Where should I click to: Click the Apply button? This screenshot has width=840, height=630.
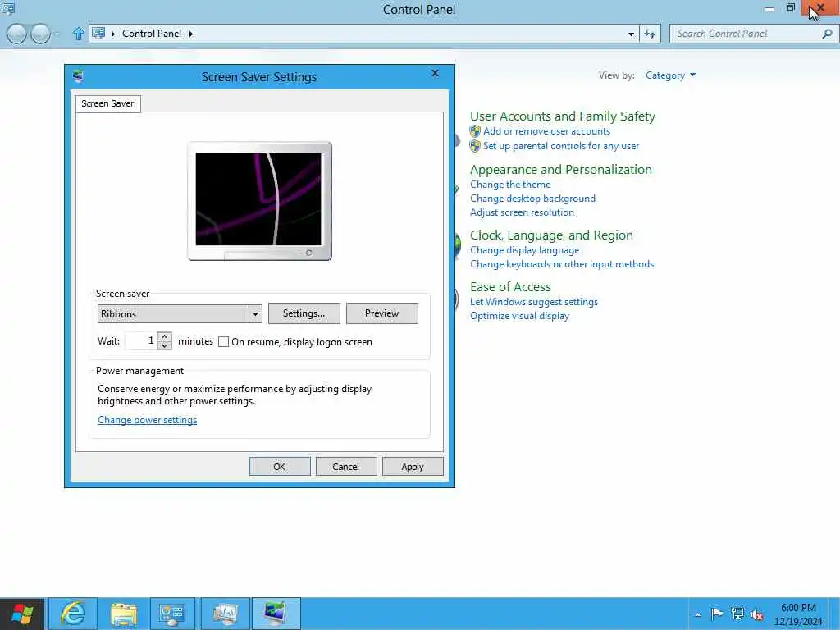(413, 467)
